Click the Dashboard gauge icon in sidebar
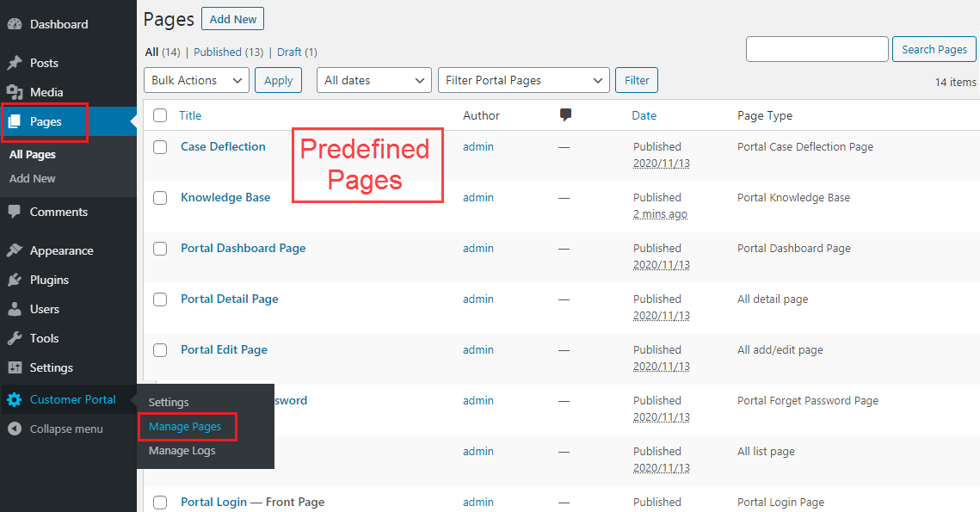 pyautogui.click(x=14, y=24)
